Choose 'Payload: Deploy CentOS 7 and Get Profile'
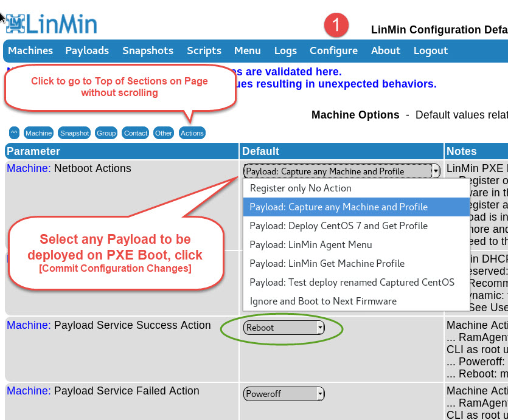Viewport: 508px width, 420px height. pyautogui.click(x=338, y=225)
